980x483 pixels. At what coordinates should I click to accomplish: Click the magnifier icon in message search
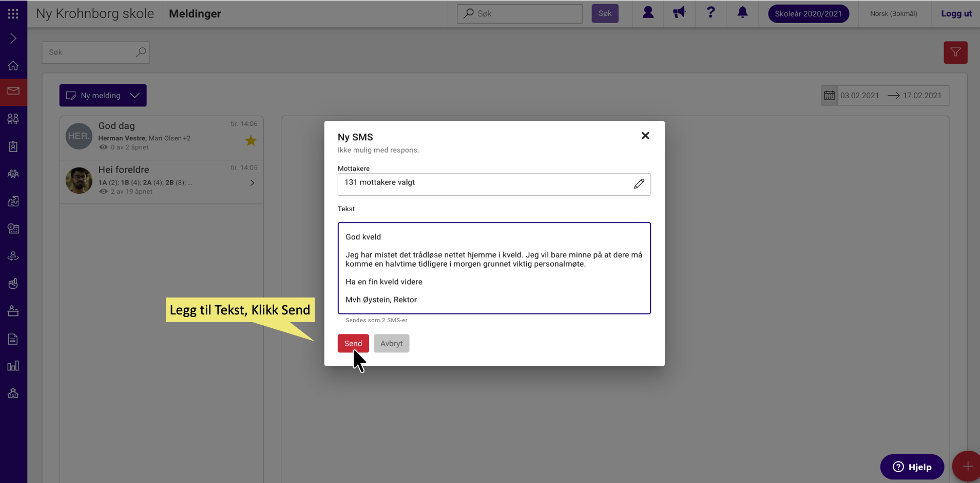pos(141,52)
